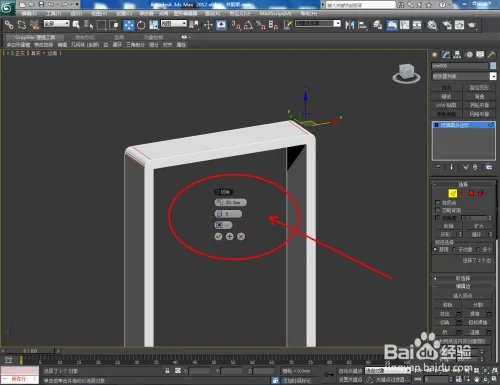Toggle the Angle Snap icon
This screenshot has height=385, width=500.
[x=248, y=25]
